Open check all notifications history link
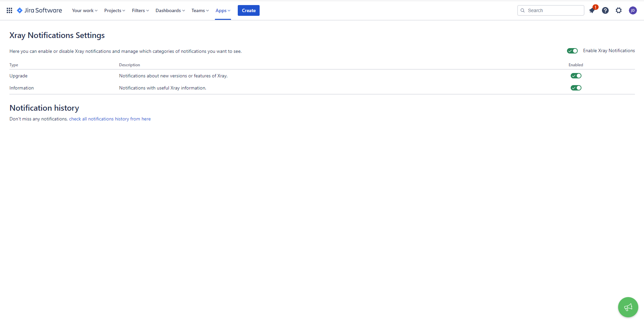The height and width of the screenshot is (323, 644). tap(110, 119)
